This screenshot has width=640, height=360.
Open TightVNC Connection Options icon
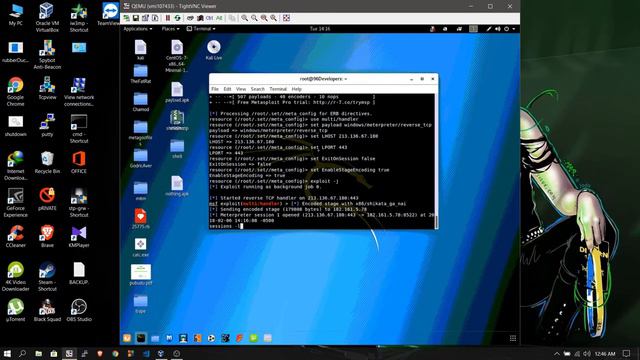145,18
